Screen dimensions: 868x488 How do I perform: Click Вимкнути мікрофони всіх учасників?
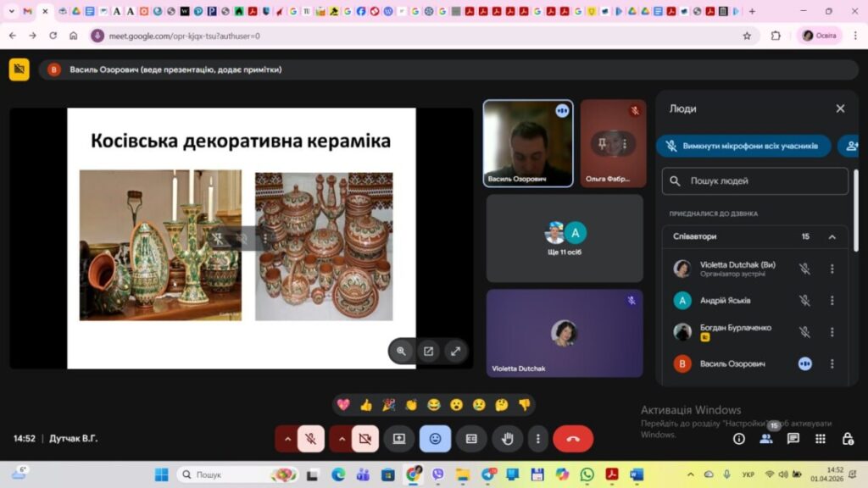[743, 146]
